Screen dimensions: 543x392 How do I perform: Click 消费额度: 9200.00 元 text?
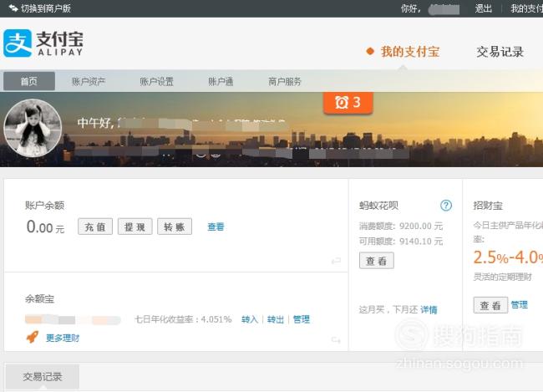tap(401, 226)
